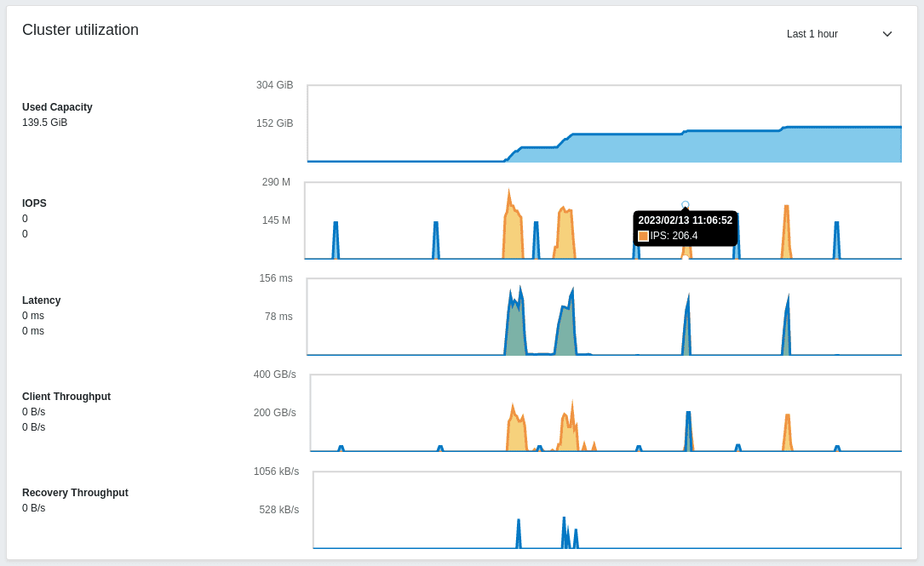Click the 290 M axis label on IOPS
Image resolution: width=924 pixels, height=566 pixels.
(276, 182)
